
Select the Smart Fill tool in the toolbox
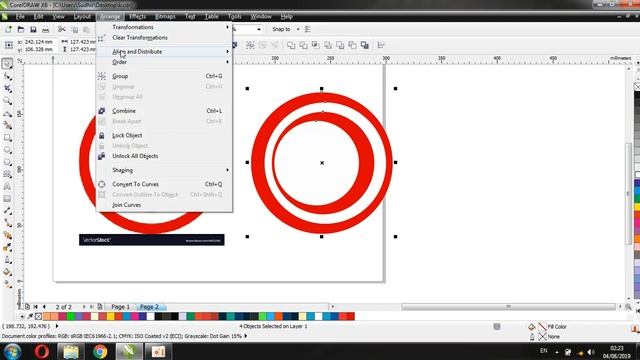coord(7,126)
